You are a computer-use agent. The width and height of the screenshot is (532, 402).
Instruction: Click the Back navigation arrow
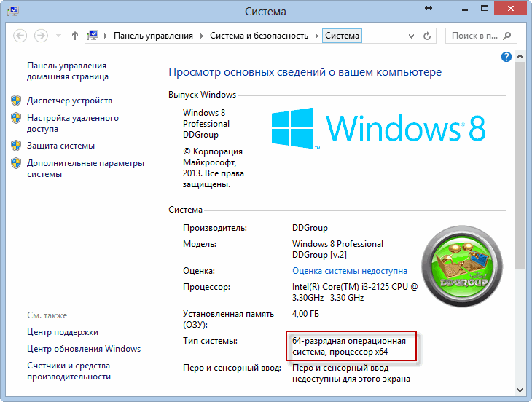click(20, 36)
